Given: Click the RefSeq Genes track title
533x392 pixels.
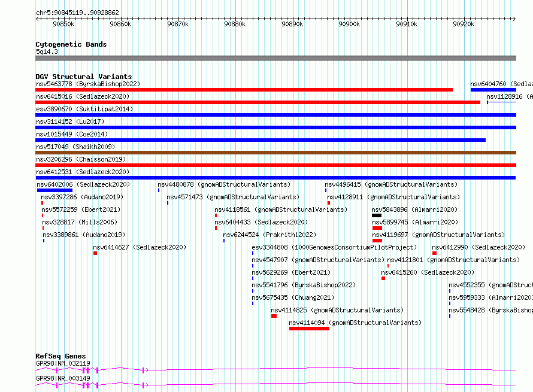Looking at the screenshot, I should coord(60,356).
